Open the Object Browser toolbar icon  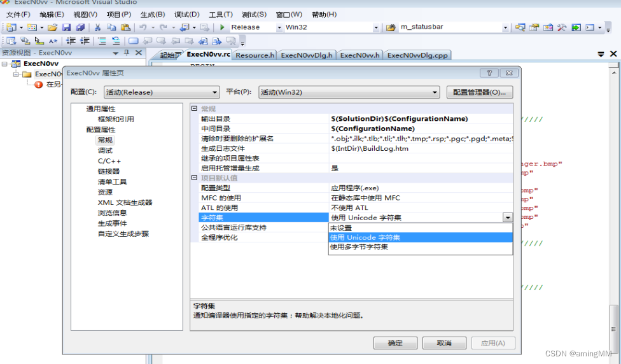(548, 27)
